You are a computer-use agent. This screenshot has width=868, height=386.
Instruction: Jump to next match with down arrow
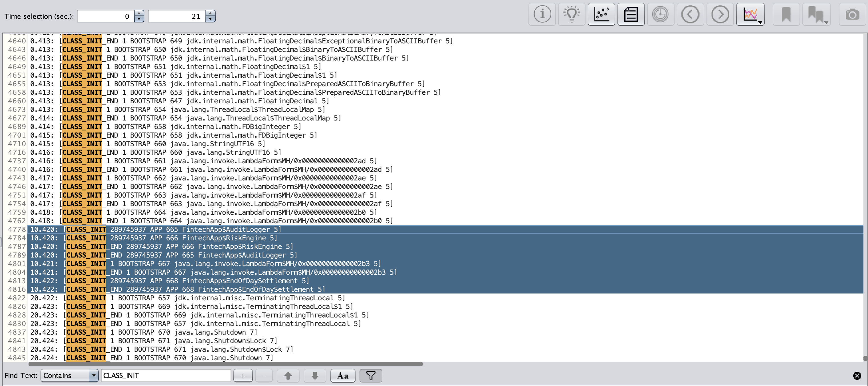pos(315,375)
